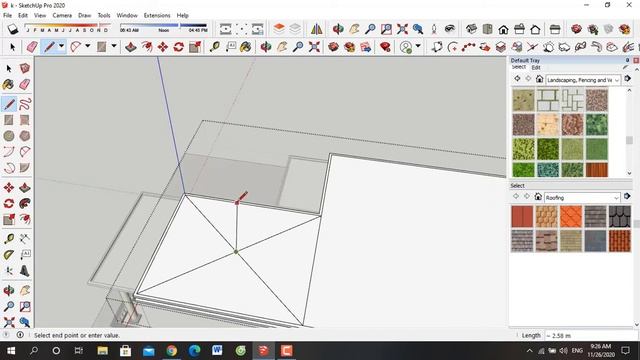Switch to Right view
The image size is (640, 360).
point(519,29)
